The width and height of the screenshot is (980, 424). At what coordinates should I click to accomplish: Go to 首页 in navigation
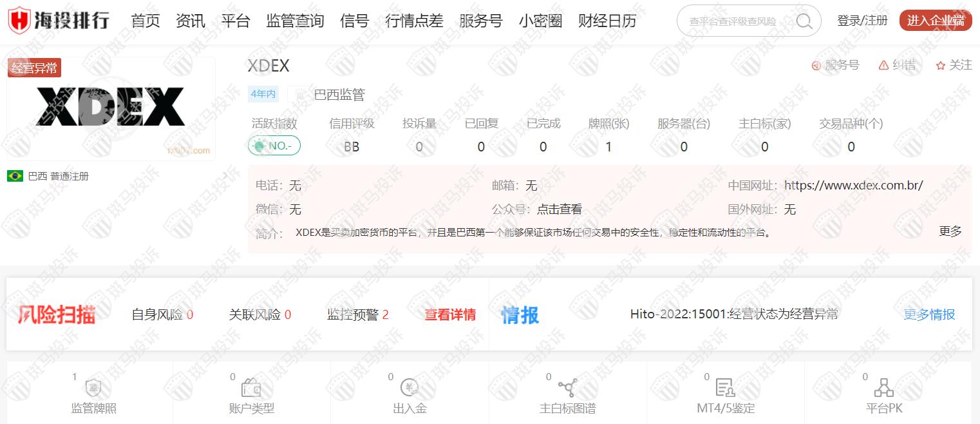[x=146, y=21]
